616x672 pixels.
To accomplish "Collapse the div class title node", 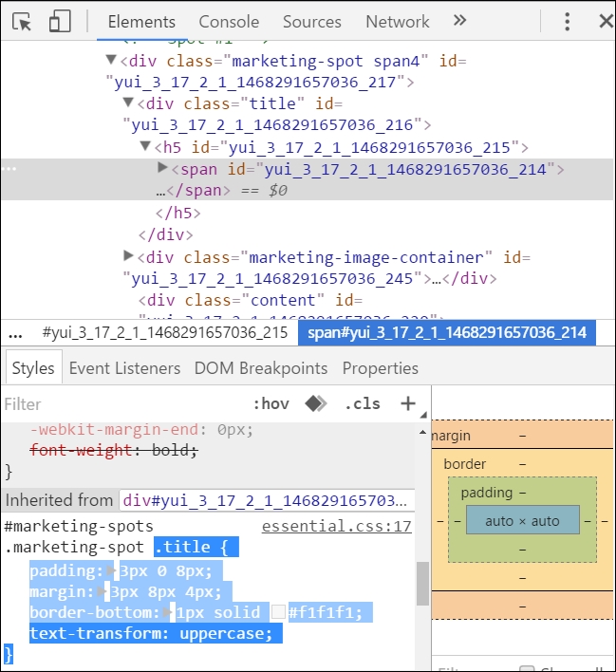I will click(x=128, y=102).
